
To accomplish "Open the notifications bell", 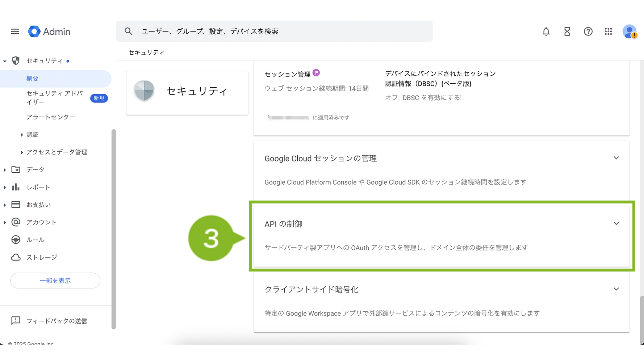I will [x=546, y=31].
